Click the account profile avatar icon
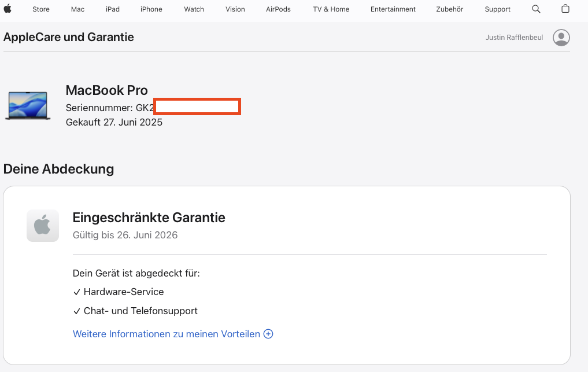 [x=561, y=38]
